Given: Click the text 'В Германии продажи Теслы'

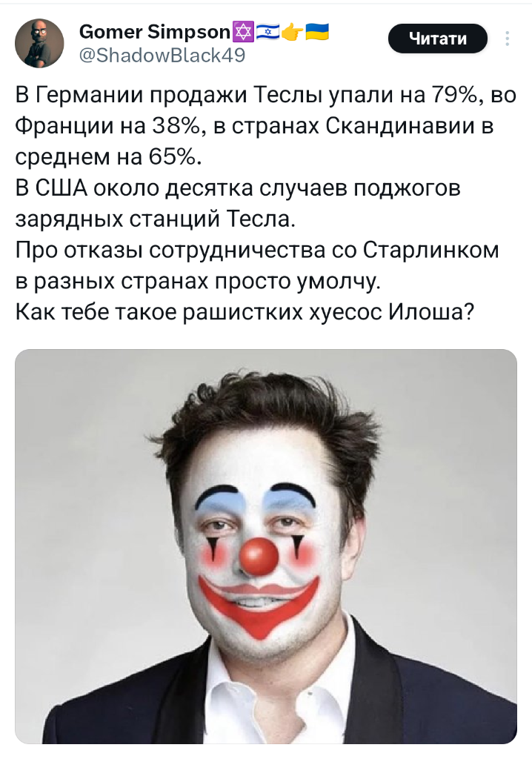Looking at the screenshot, I should pos(169,94).
